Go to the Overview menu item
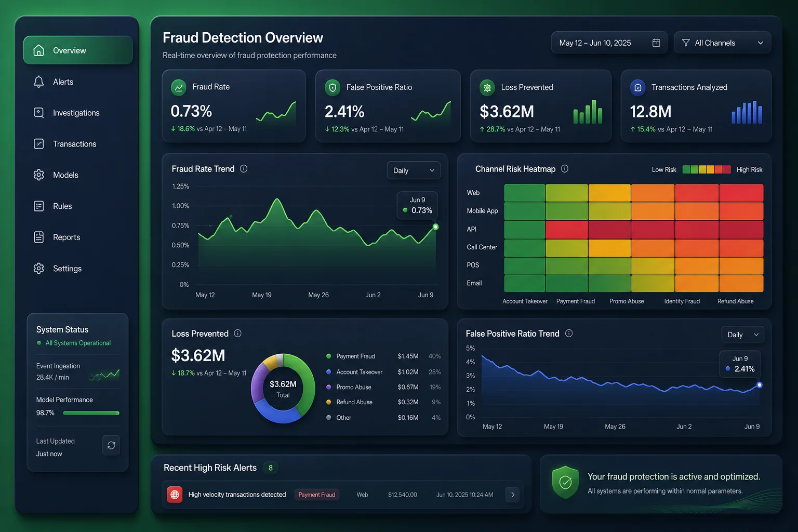The height and width of the screenshot is (532, 798). [78, 50]
